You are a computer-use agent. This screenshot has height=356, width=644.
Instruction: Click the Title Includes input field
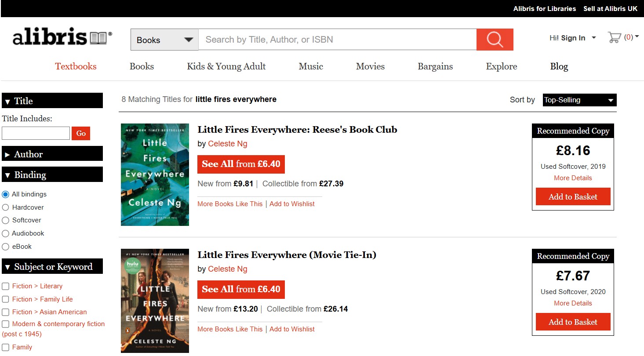click(x=36, y=133)
